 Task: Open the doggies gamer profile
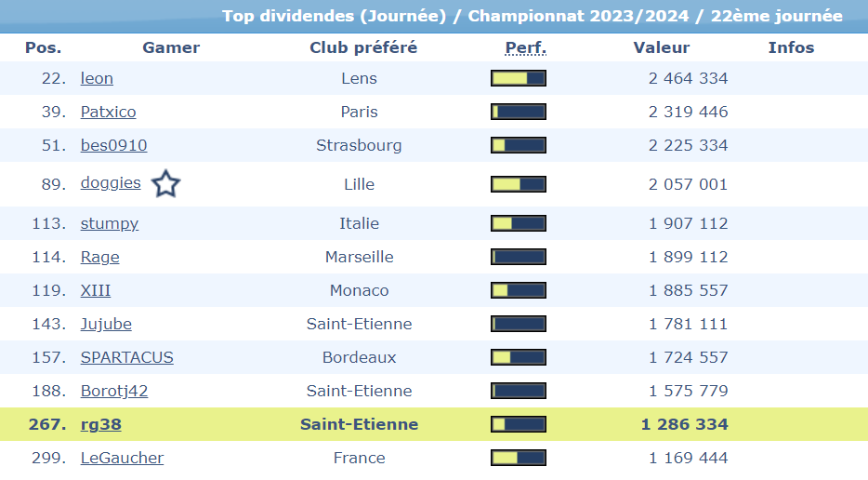111,183
